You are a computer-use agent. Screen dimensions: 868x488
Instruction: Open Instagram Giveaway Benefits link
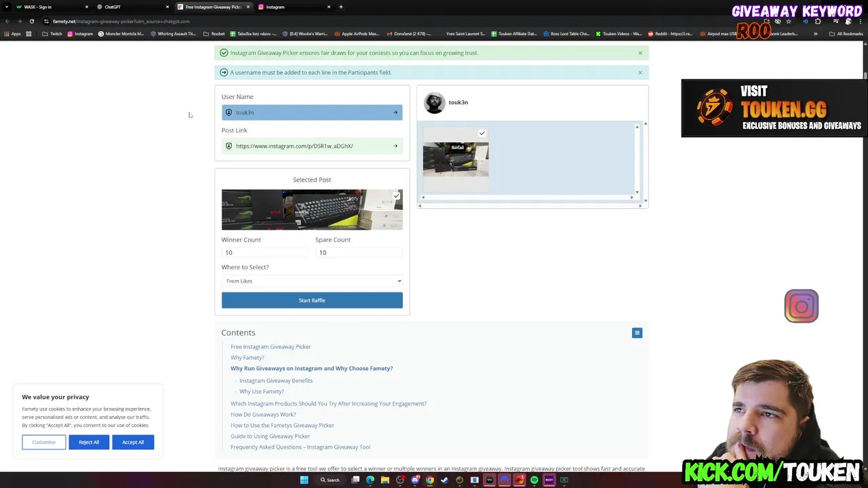click(276, 381)
